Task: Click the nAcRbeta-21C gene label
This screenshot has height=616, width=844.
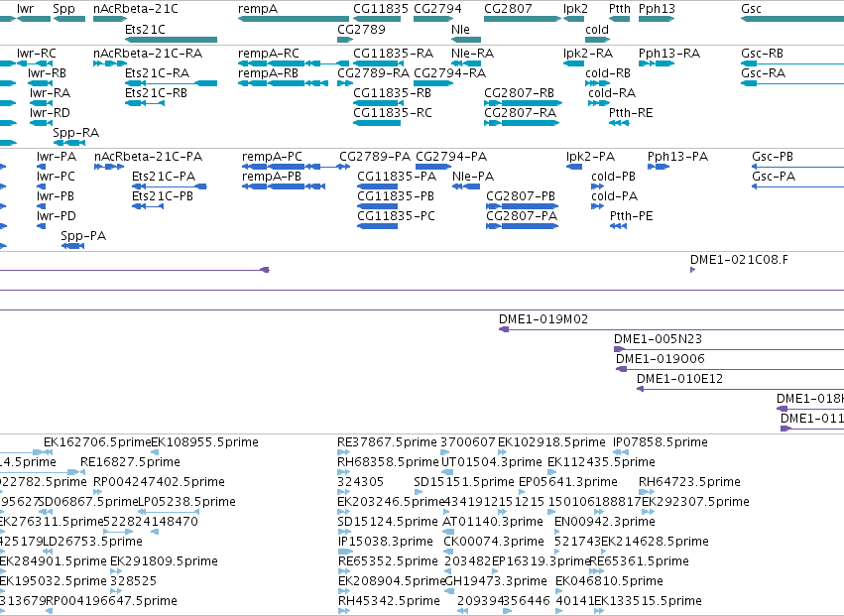Action: pyautogui.click(x=136, y=9)
